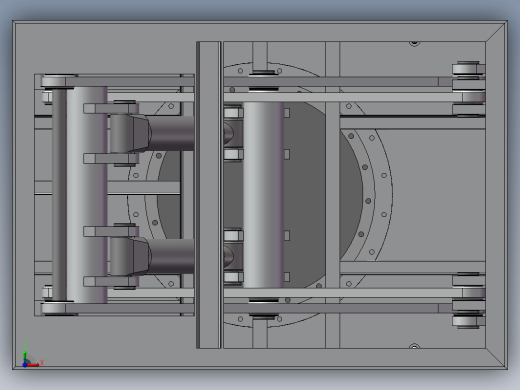The width and height of the screenshot is (520, 390).
Task: Select the upper hydraulic cylinder rod
Action: (x=171, y=133)
